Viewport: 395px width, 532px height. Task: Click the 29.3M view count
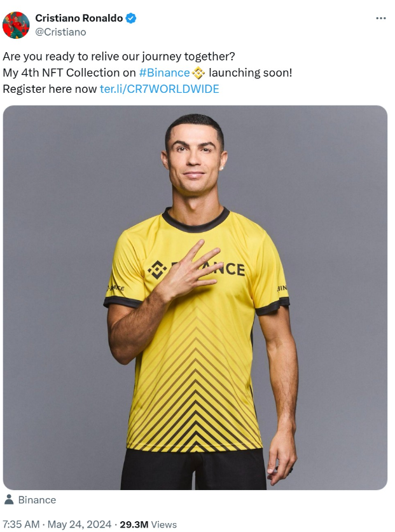[134, 524]
